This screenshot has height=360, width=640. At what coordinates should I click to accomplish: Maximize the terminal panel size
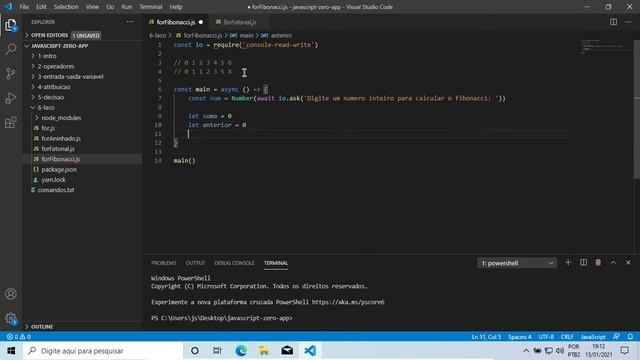click(x=613, y=262)
